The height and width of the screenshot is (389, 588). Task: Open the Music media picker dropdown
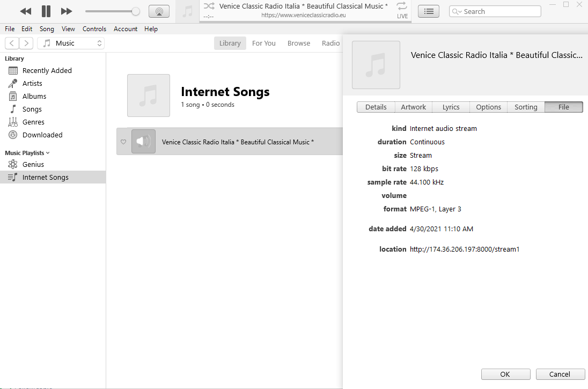click(71, 43)
